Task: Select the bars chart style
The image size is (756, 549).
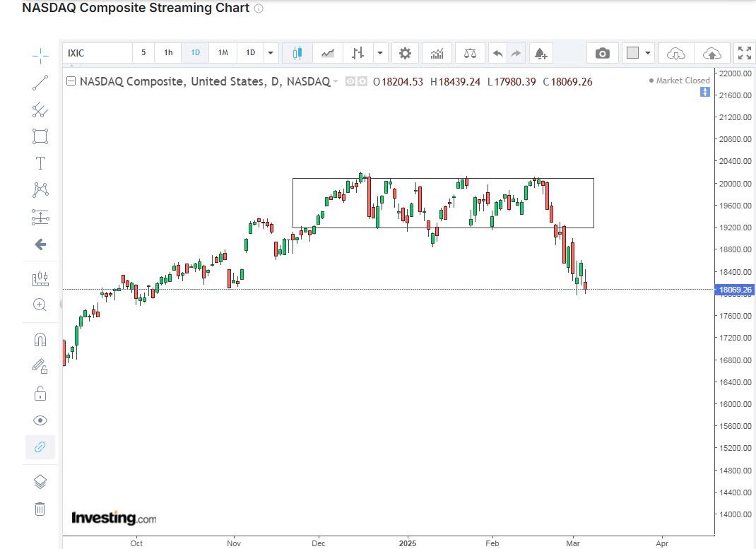Action: point(358,53)
